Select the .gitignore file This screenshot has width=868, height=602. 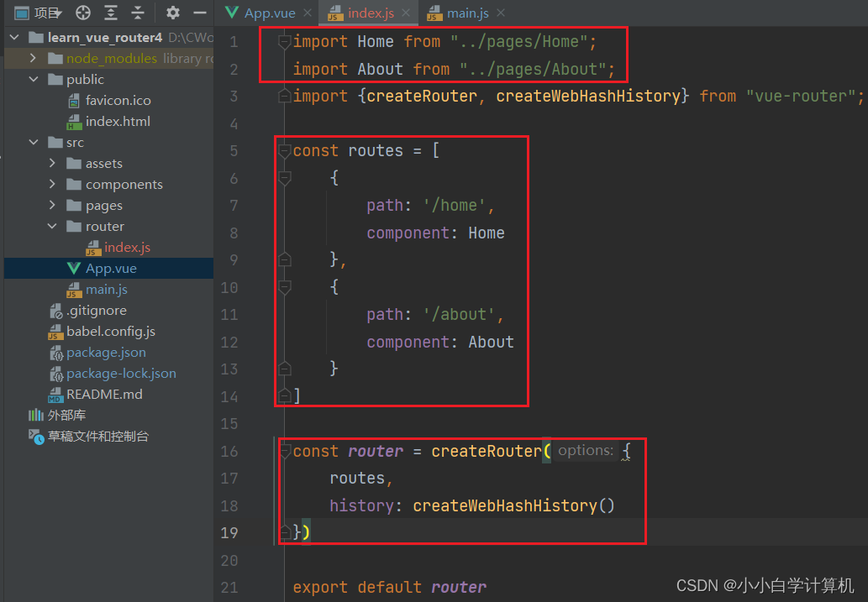pos(97,311)
